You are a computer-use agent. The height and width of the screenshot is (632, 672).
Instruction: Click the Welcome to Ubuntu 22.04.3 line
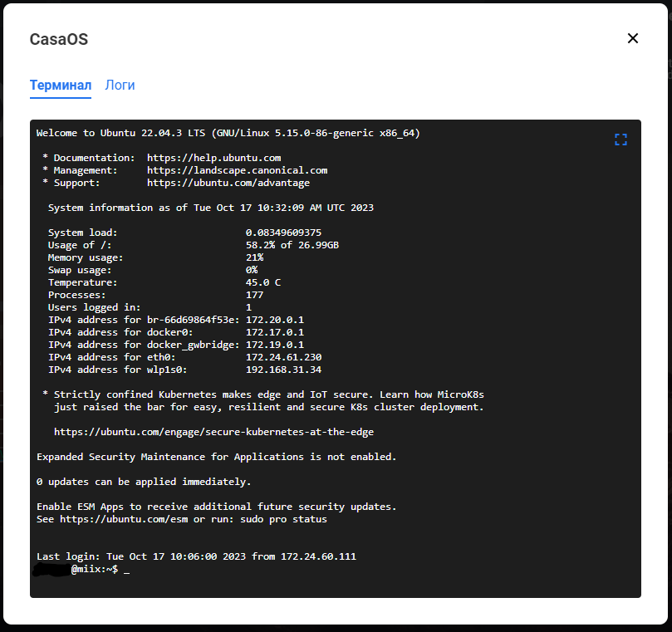(x=228, y=133)
